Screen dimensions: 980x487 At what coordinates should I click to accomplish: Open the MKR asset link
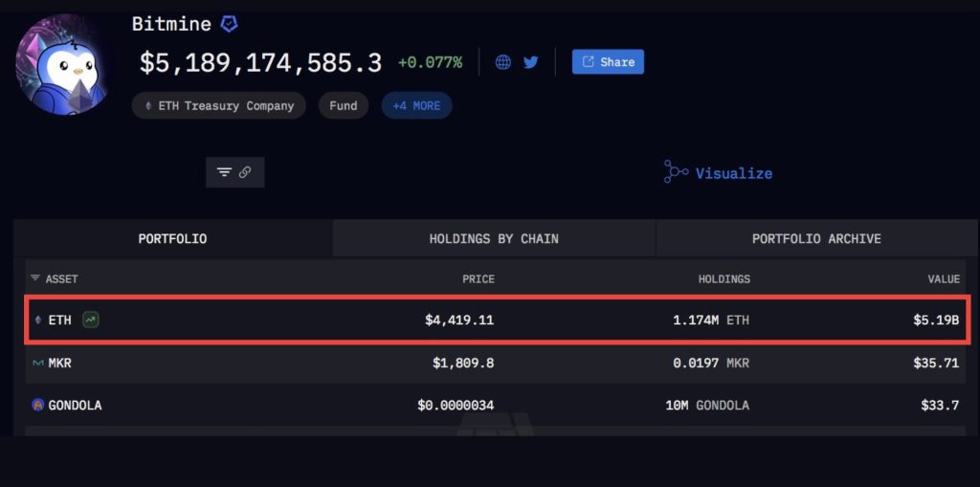click(60, 363)
